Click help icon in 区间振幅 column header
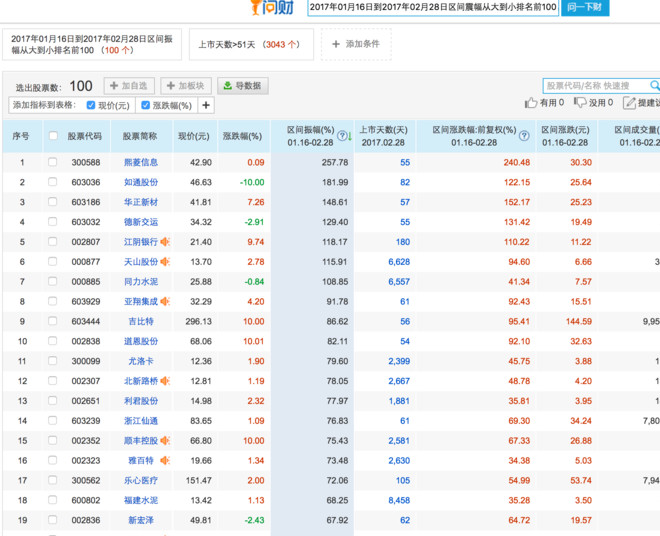The height and width of the screenshot is (536, 660). click(x=342, y=136)
